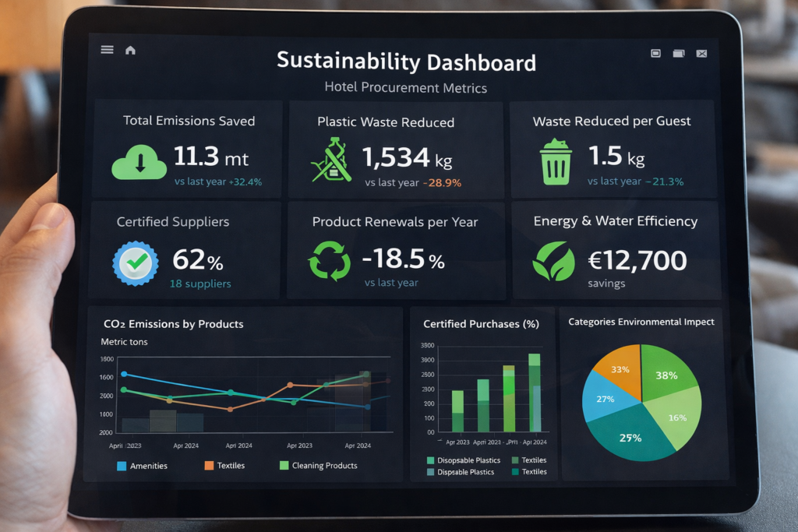Click the crossed-out plastic bottle icon
Image resolution: width=798 pixels, height=532 pixels.
(331, 160)
